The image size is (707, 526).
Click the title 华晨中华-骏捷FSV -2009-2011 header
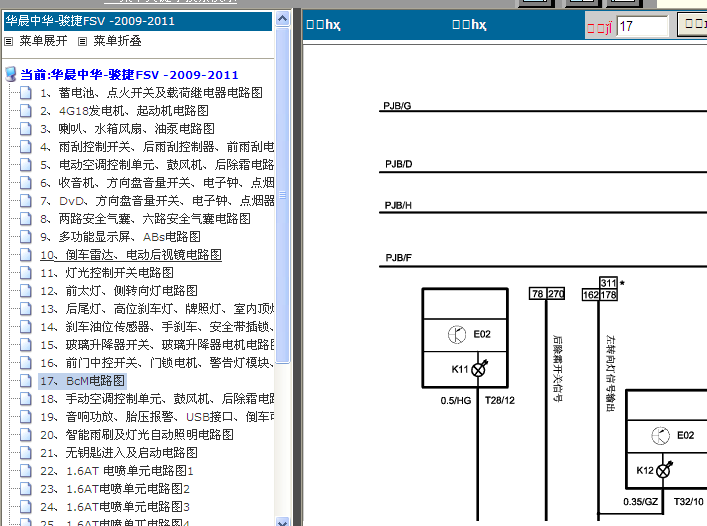click(138, 21)
